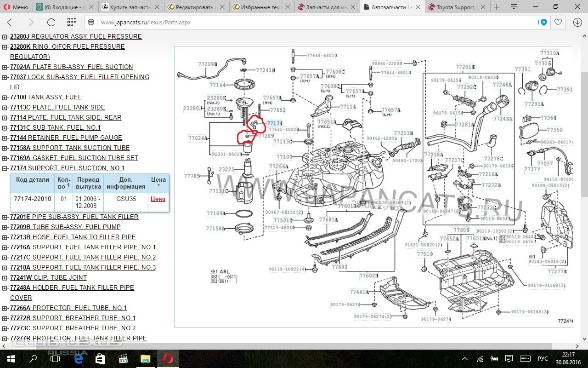Open the Opera Меню button

pyautogui.click(x=16, y=7)
